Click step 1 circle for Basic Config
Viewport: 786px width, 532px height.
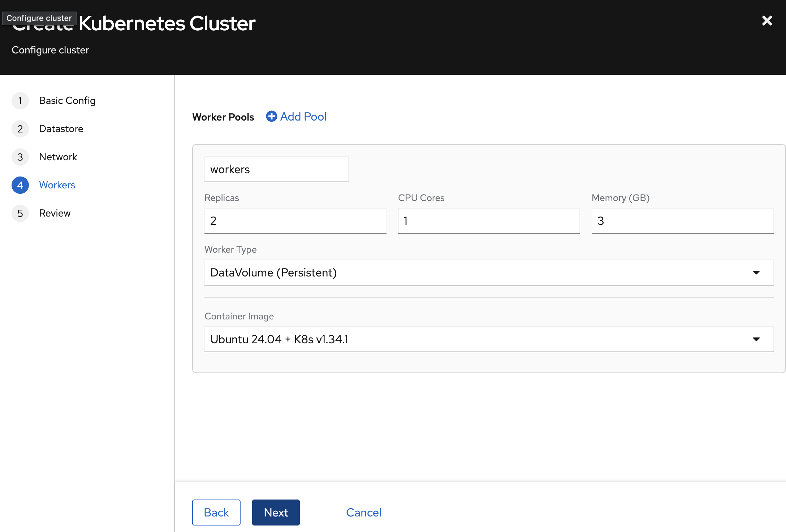click(20, 101)
